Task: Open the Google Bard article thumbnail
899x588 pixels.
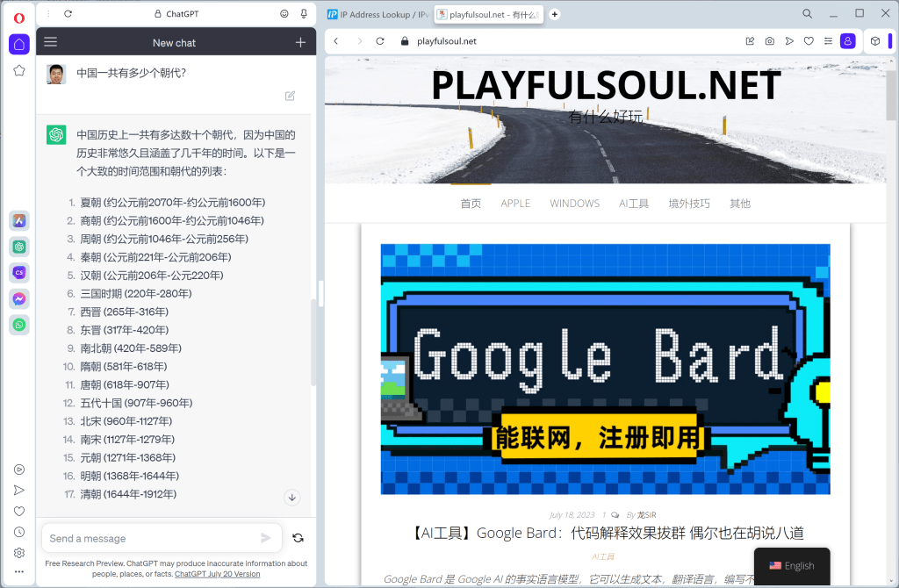Action: pos(606,369)
